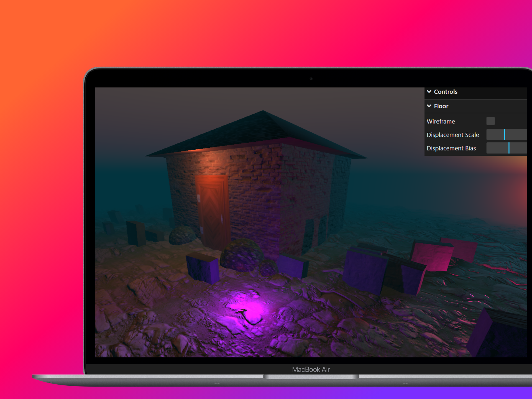Click the MacBook Air label text
The width and height of the screenshot is (532, 399).
coord(311,369)
